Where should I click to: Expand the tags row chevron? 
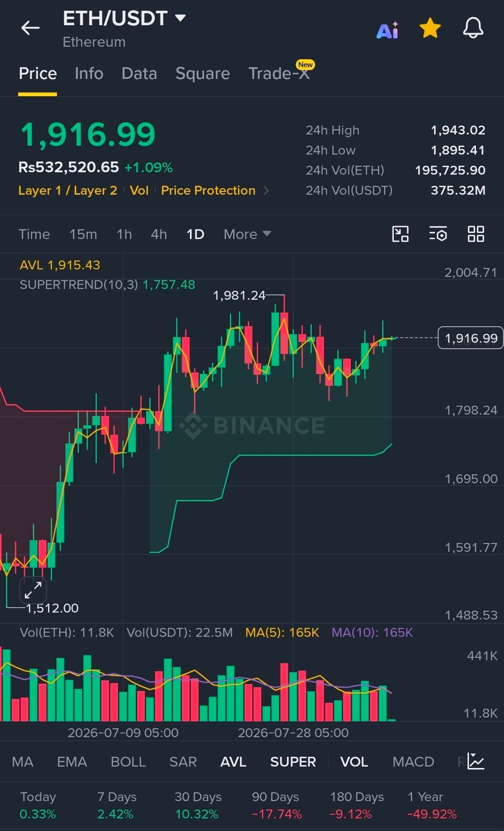coord(266,190)
